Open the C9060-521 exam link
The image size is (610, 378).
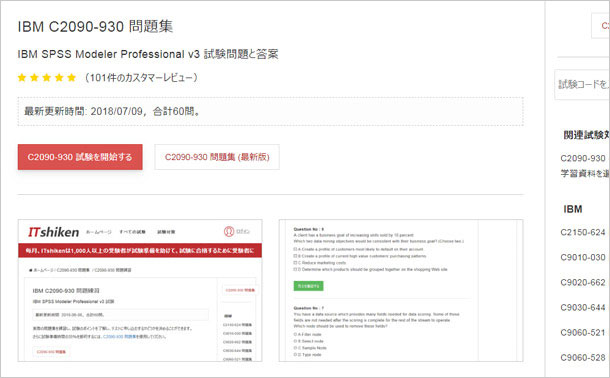[583, 333]
